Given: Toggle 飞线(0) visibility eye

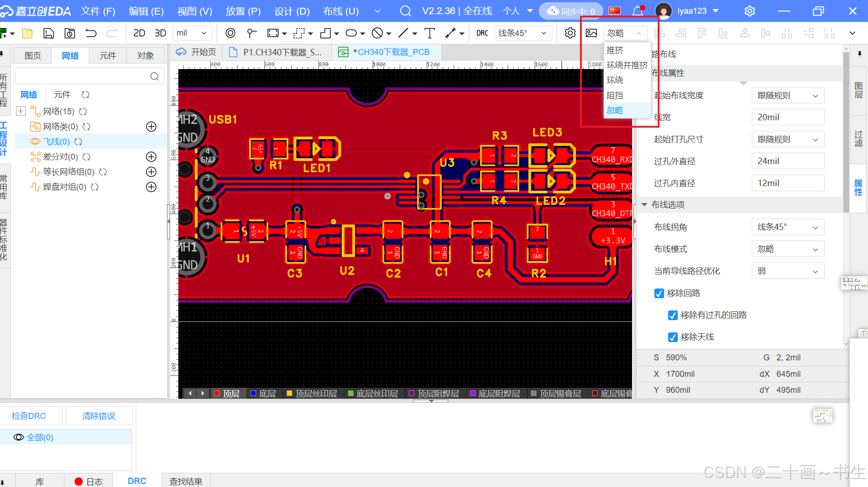Looking at the screenshot, I should coord(35,142).
